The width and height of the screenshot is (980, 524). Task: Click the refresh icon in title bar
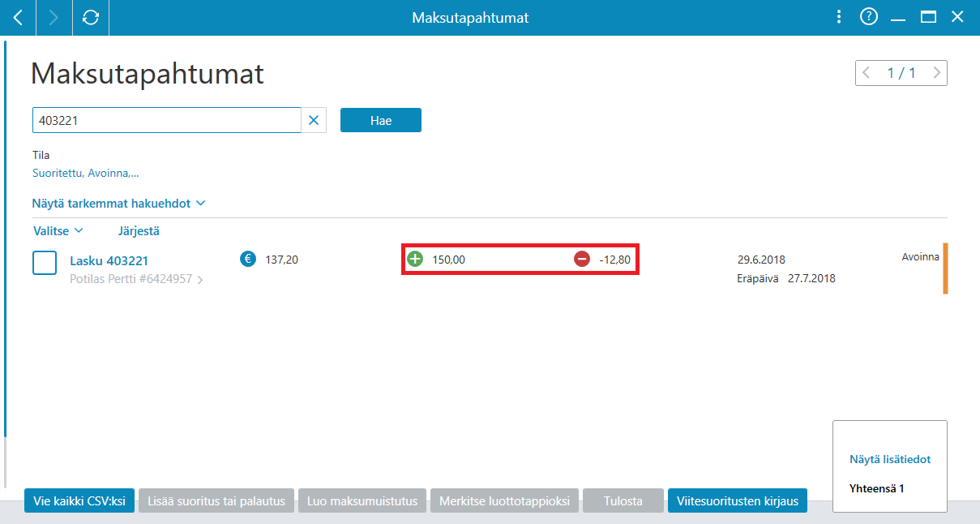pyautogui.click(x=91, y=17)
